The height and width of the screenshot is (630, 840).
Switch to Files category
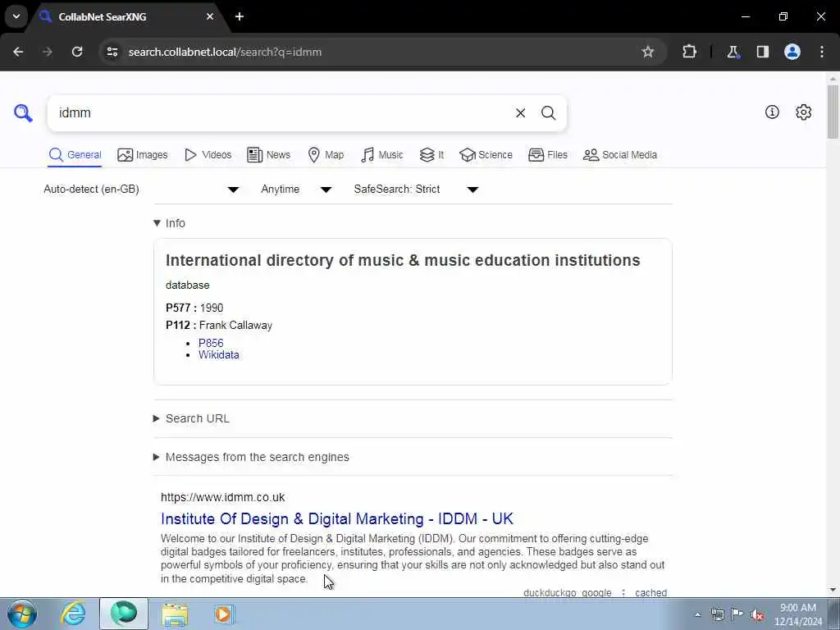point(547,155)
